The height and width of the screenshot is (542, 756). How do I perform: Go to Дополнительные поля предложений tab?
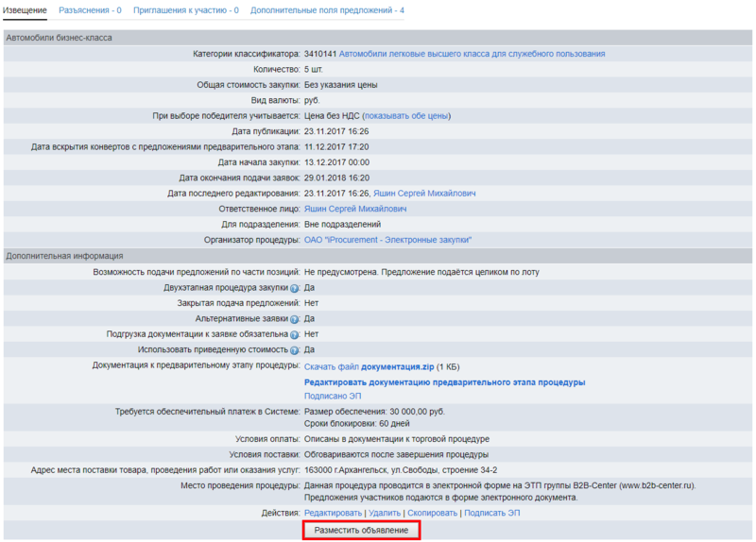pos(327,10)
